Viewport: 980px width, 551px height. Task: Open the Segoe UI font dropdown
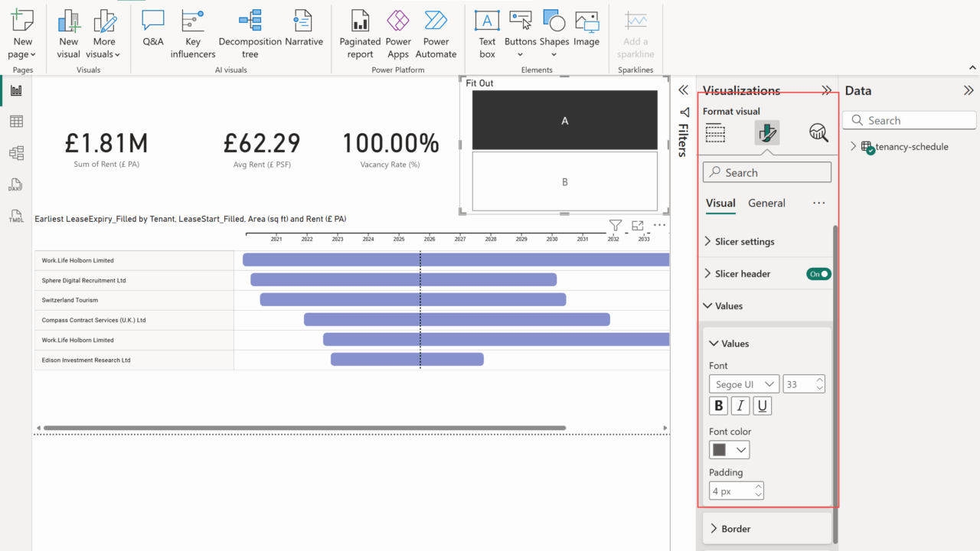(743, 384)
